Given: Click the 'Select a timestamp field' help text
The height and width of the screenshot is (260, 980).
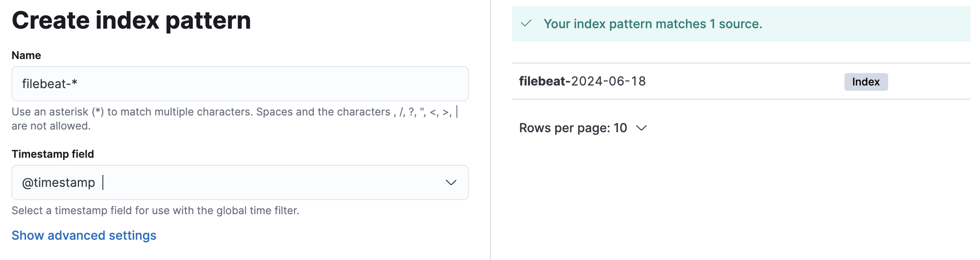Looking at the screenshot, I should pos(155,211).
